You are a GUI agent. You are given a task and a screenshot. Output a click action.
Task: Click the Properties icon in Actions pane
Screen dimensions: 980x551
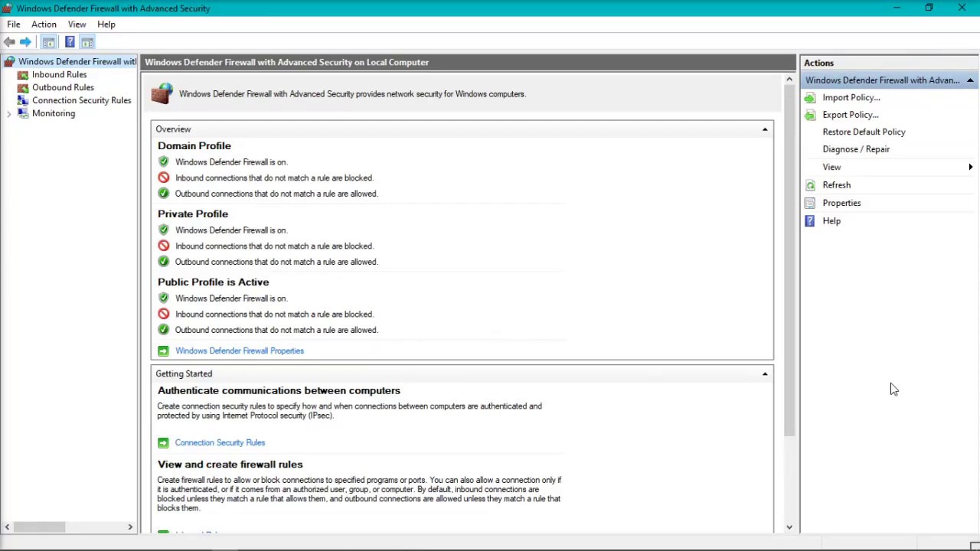pyautogui.click(x=810, y=203)
